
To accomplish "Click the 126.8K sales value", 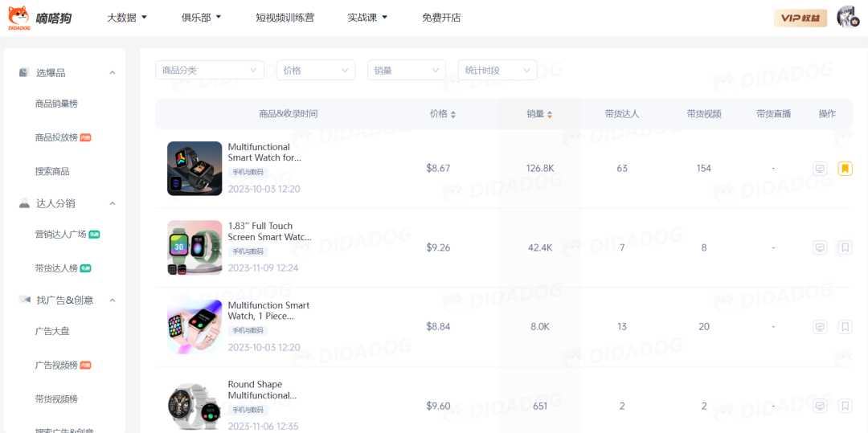I will pyautogui.click(x=540, y=168).
